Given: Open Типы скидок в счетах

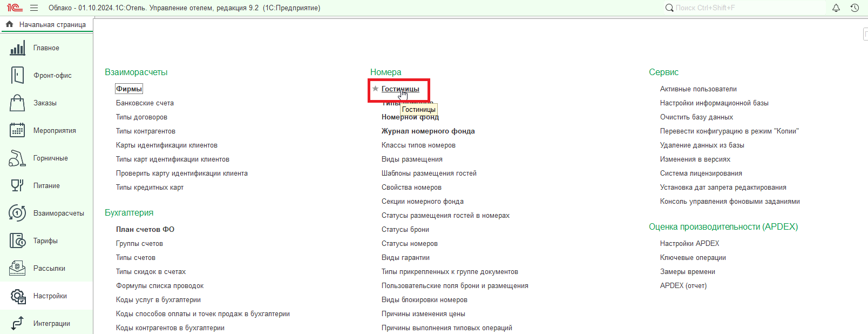Looking at the screenshot, I should [151, 272].
